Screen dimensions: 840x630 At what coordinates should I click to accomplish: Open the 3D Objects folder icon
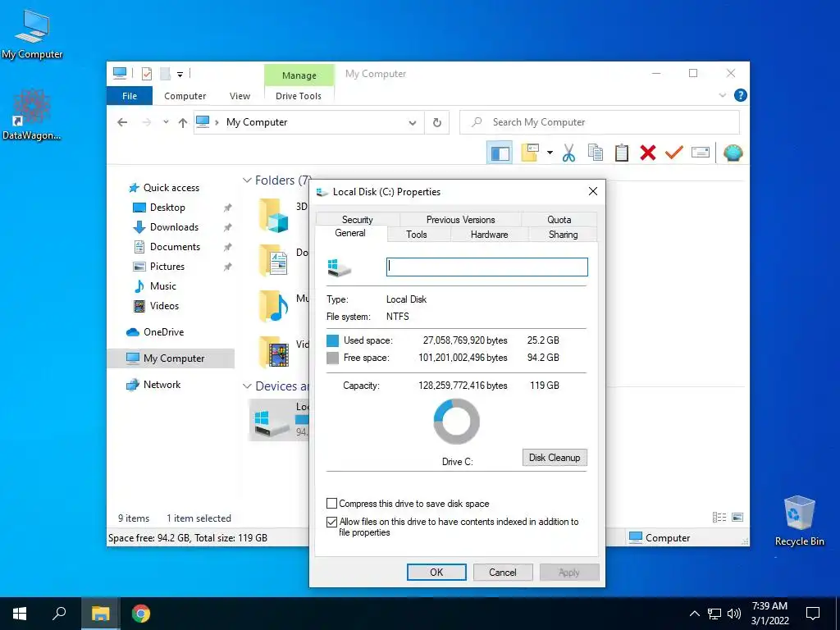pyautogui.click(x=274, y=215)
